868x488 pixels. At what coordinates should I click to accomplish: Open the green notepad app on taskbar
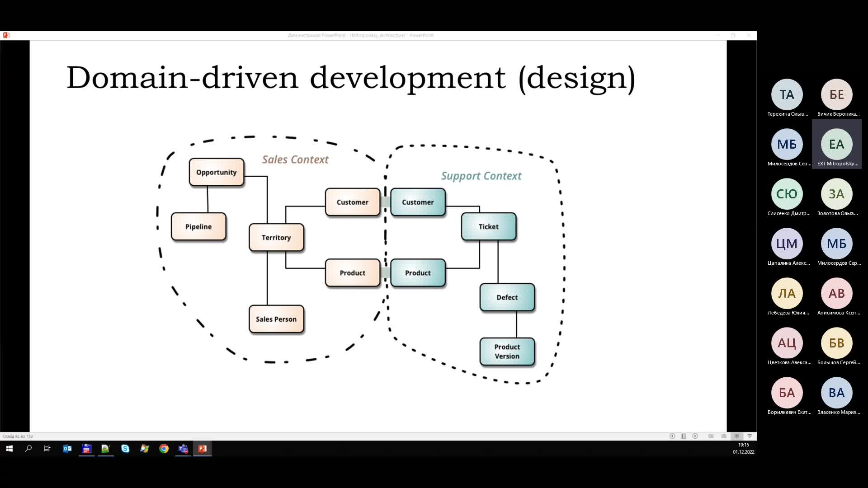click(x=106, y=449)
